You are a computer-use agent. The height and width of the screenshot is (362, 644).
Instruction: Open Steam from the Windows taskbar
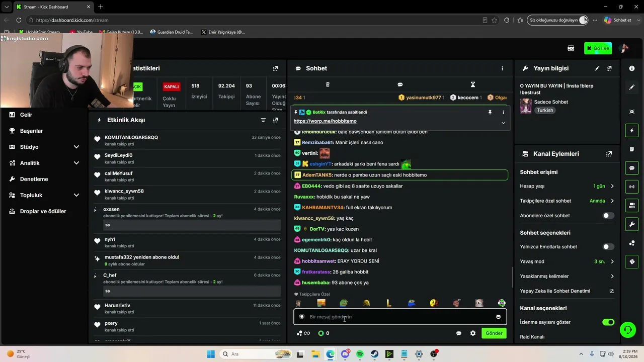pyautogui.click(x=374, y=354)
